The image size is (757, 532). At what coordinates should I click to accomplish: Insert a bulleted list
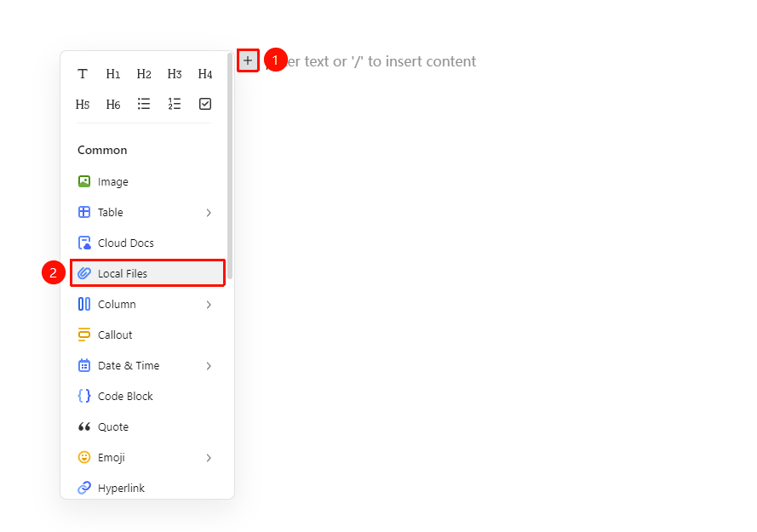tap(144, 105)
